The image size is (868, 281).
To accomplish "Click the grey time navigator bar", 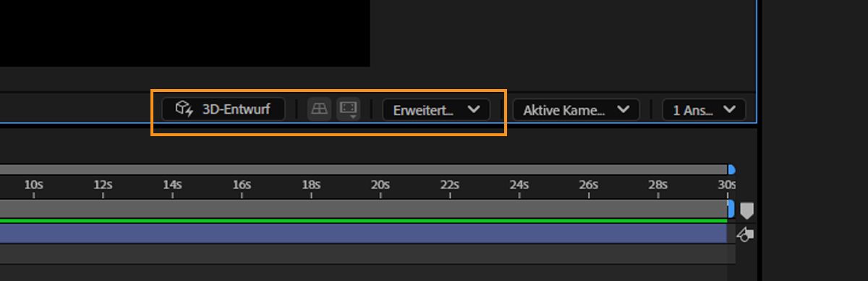I will pos(363,169).
